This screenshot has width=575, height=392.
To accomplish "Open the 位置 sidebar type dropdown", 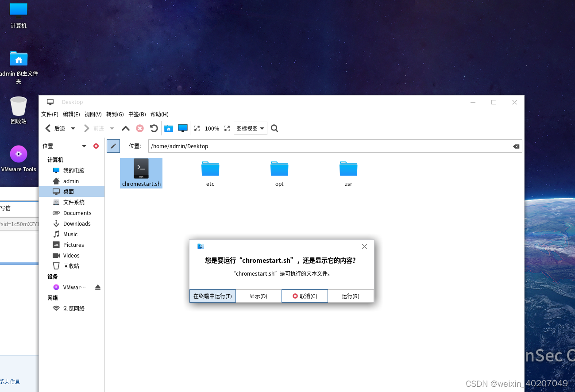I will (x=84, y=146).
